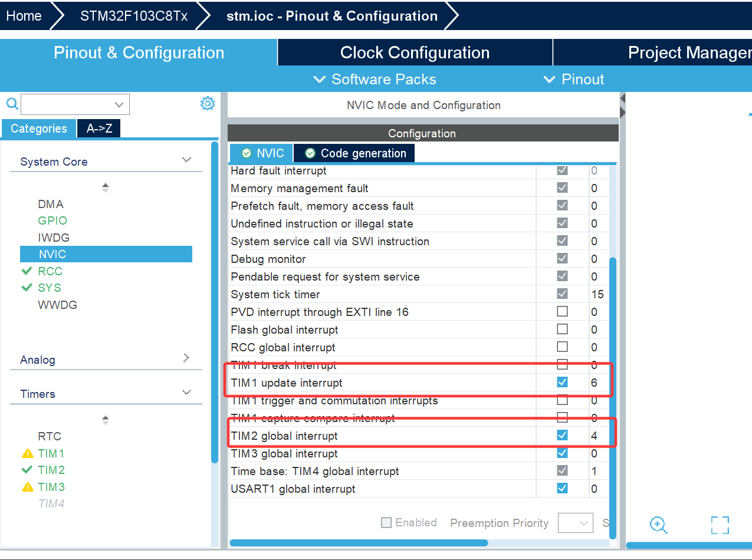The width and height of the screenshot is (752, 560).
Task: Switch to the Clock Configuration tab
Action: (415, 52)
